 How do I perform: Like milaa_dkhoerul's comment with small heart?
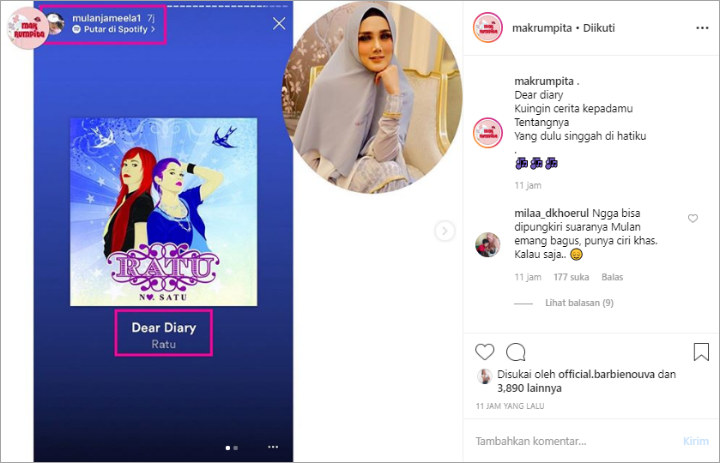[692, 218]
